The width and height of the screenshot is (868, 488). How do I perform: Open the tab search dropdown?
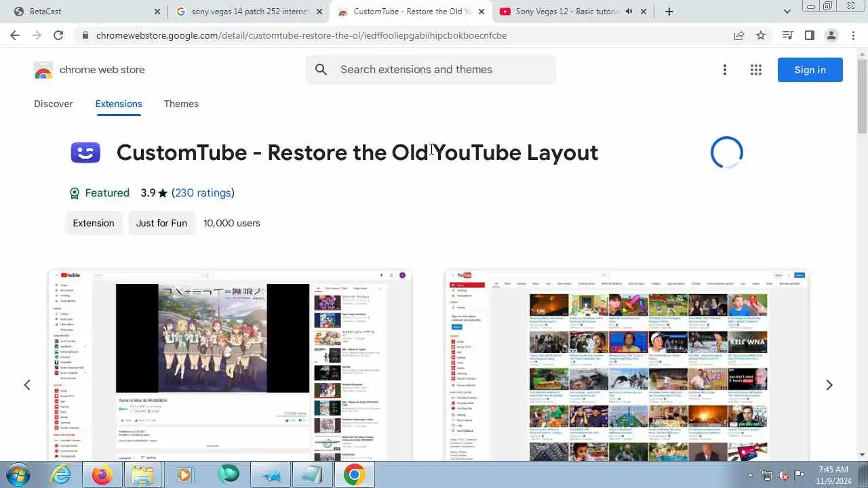787,12
